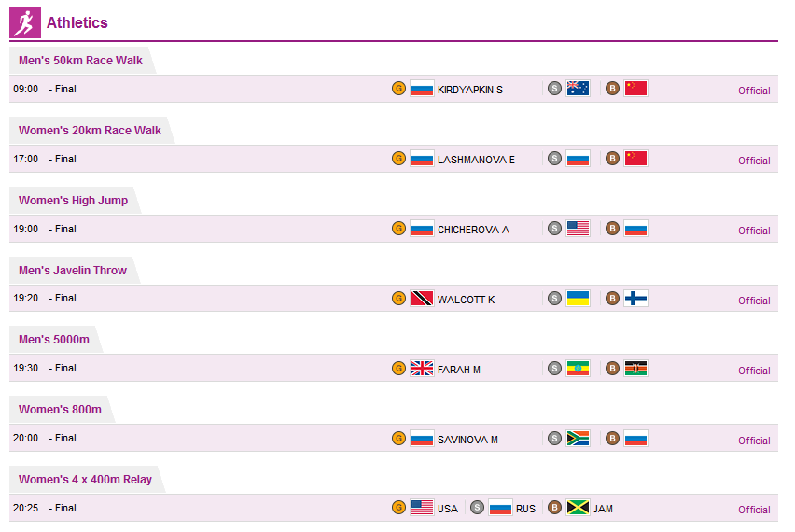This screenshot has height=532, width=795.
Task: Click the Great Britain flag beside FARAH M
Action: pyautogui.click(x=422, y=368)
